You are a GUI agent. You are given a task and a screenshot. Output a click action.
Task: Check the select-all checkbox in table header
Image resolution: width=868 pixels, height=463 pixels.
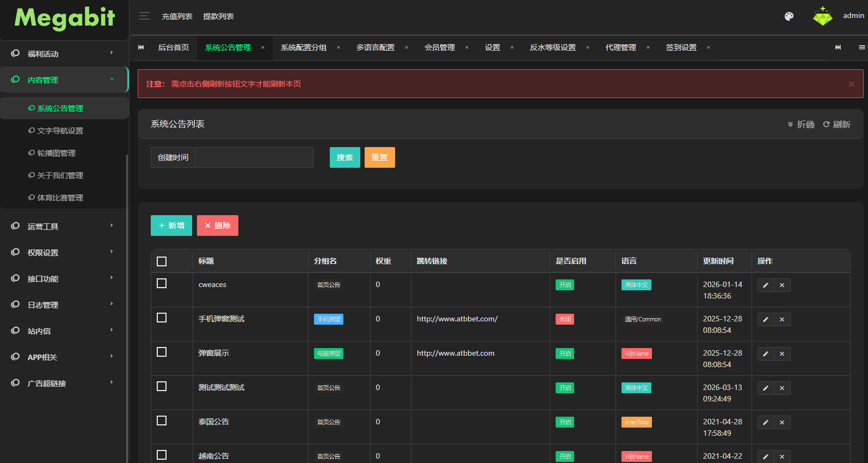162,261
